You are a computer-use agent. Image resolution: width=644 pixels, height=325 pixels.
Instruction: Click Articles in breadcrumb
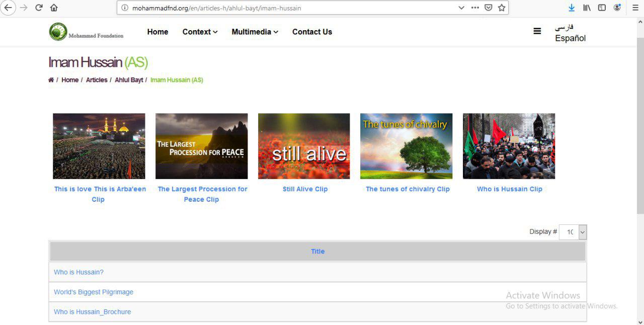coord(97,80)
